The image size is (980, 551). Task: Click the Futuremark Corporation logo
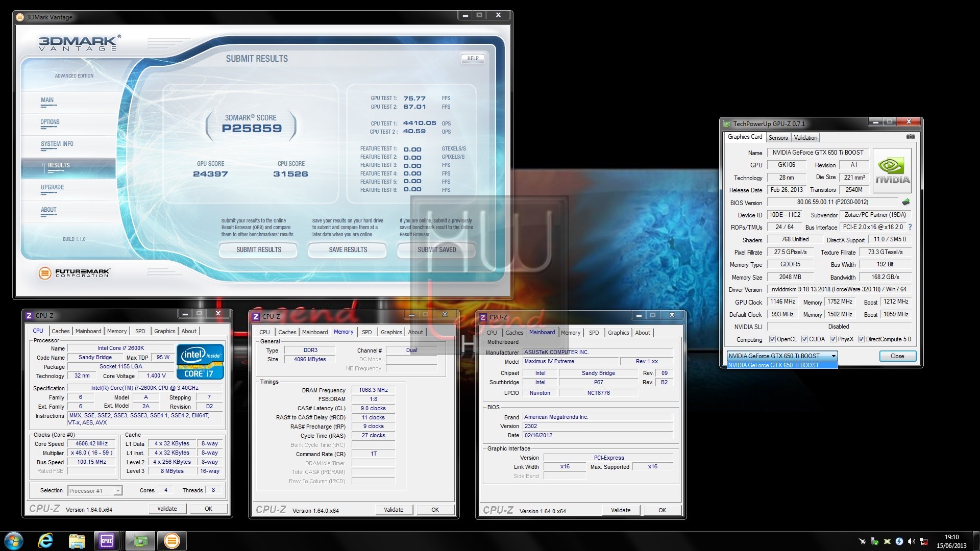point(74,273)
